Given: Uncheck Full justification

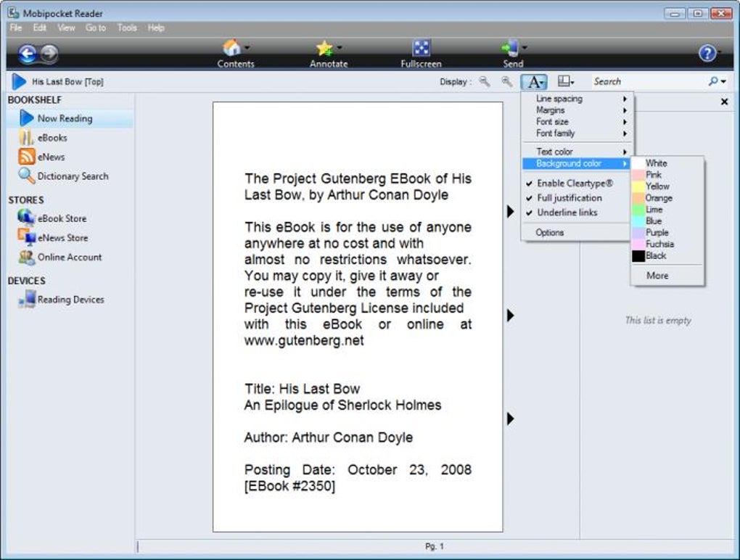Looking at the screenshot, I should click(x=570, y=198).
